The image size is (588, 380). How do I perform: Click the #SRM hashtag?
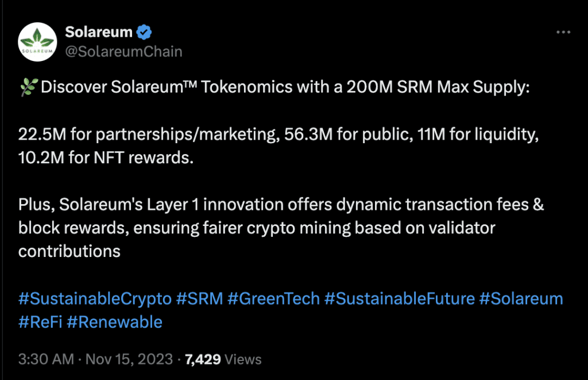[x=199, y=299]
